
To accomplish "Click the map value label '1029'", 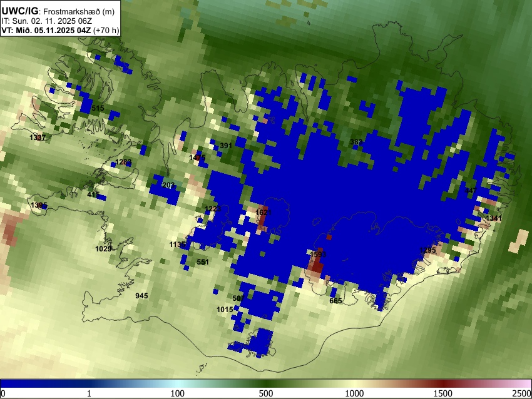I will point(103,249).
